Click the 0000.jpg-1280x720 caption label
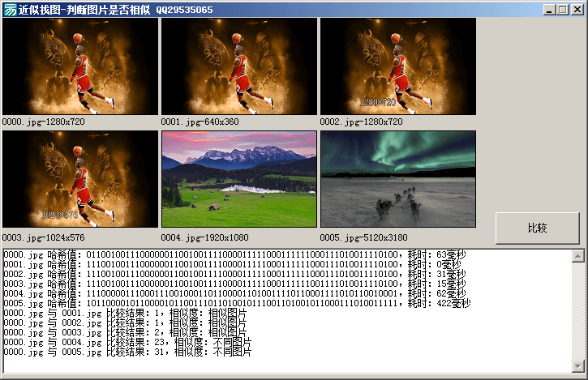588x380 pixels. click(x=43, y=122)
